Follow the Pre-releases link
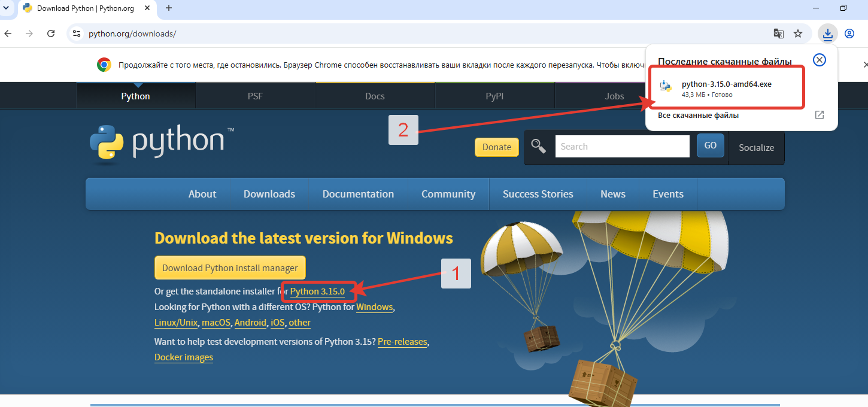Image resolution: width=868 pixels, height=407 pixels. [x=402, y=342]
